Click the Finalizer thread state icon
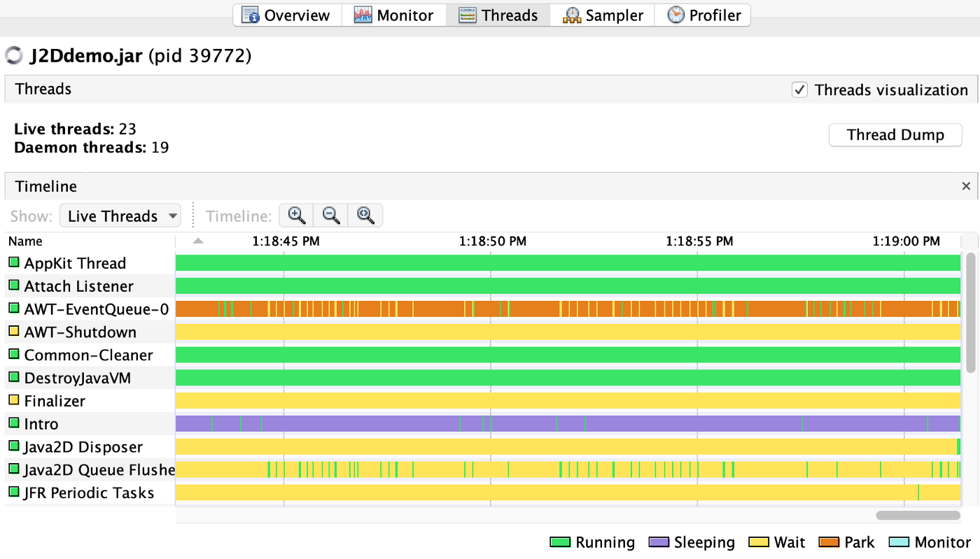This screenshot has height=559, width=980. click(13, 400)
